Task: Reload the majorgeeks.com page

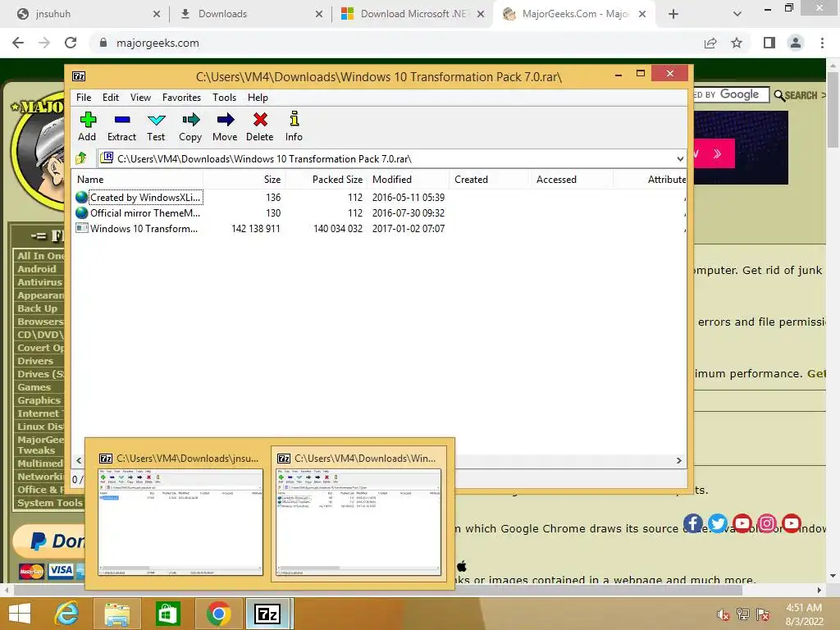Action: point(71,43)
